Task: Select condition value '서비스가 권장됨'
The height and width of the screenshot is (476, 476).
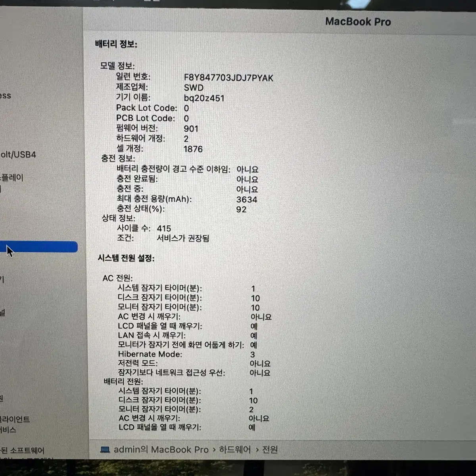Action: pos(183,238)
